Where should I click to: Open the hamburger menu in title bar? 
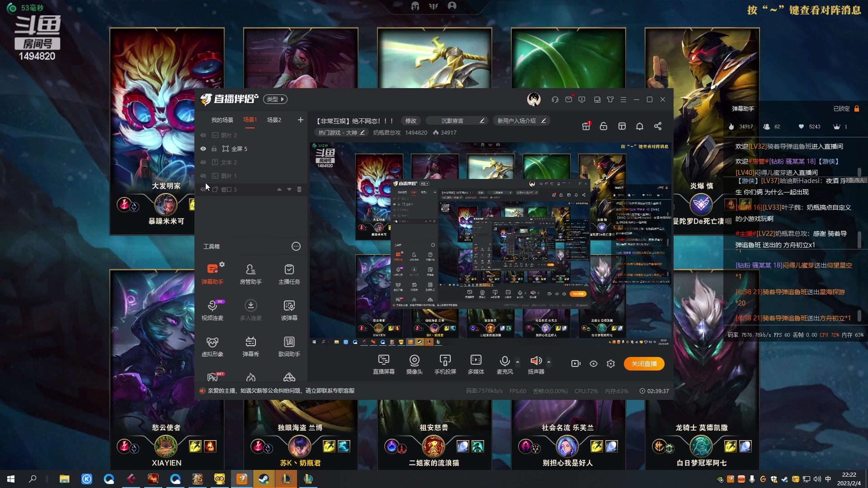[623, 99]
